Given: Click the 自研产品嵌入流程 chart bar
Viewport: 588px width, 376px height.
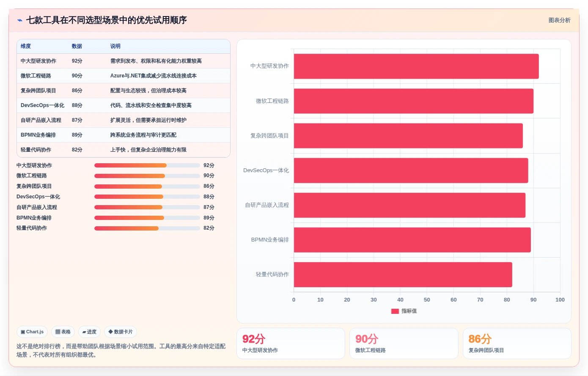Looking at the screenshot, I should click(x=409, y=205).
